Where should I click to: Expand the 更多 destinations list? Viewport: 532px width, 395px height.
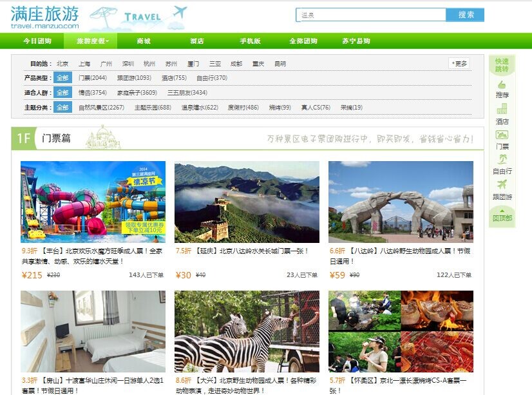(459, 64)
